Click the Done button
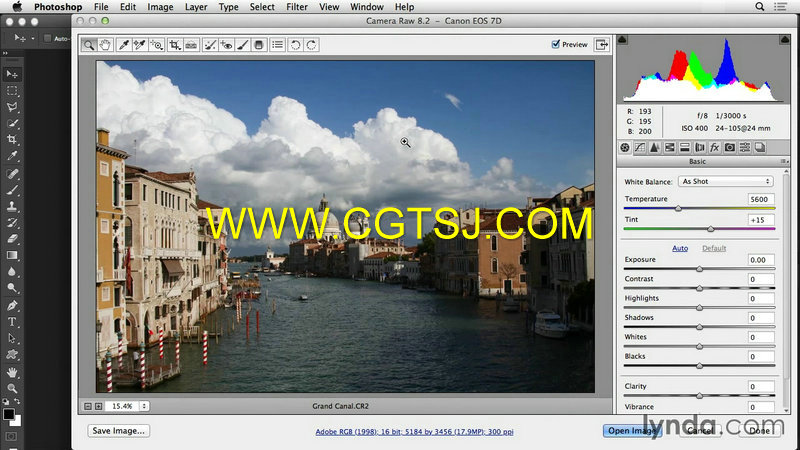 click(x=759, y=431)
